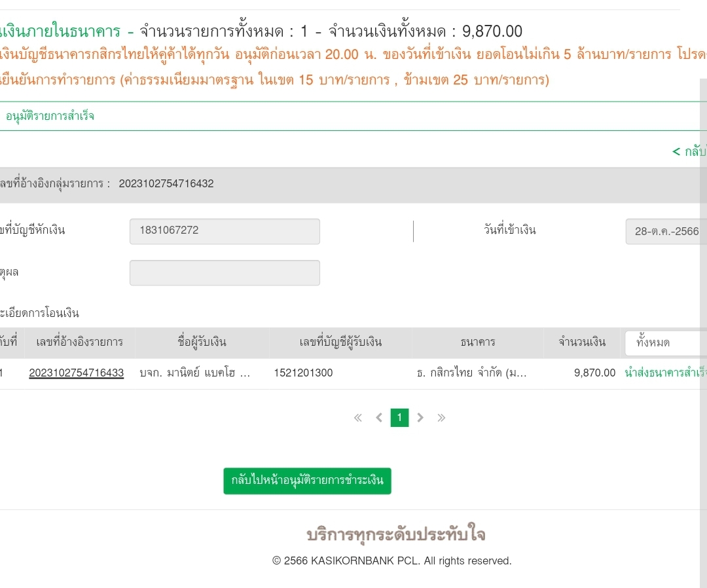This screenshot has height=588, width=707.
Task: Click the debit account field 1831067272
Action: (x=225, y=231)
